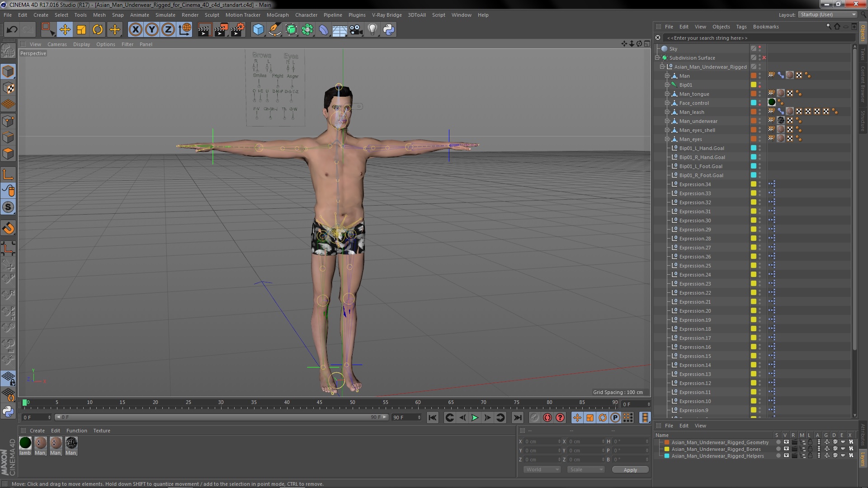The width and height of the screenshot is (868, 488).
Task: Open the vertical Takes tab
Action: [x=863, y=54]
